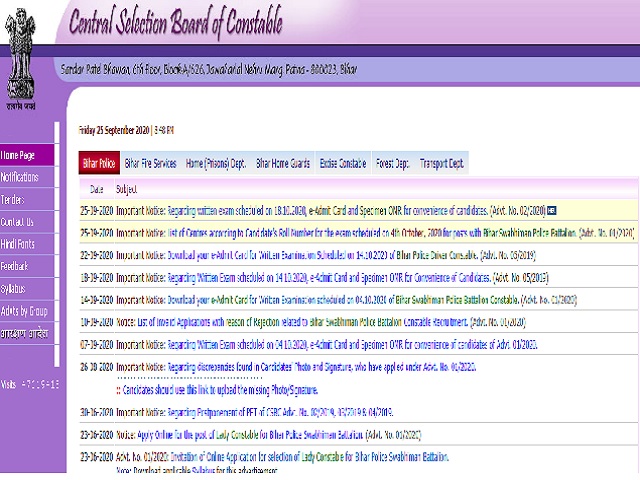Open Apply Online for Lady Constable post
The width and height of the screenshot is (640, 480).
pyautogui.click(x=250, y=435)
